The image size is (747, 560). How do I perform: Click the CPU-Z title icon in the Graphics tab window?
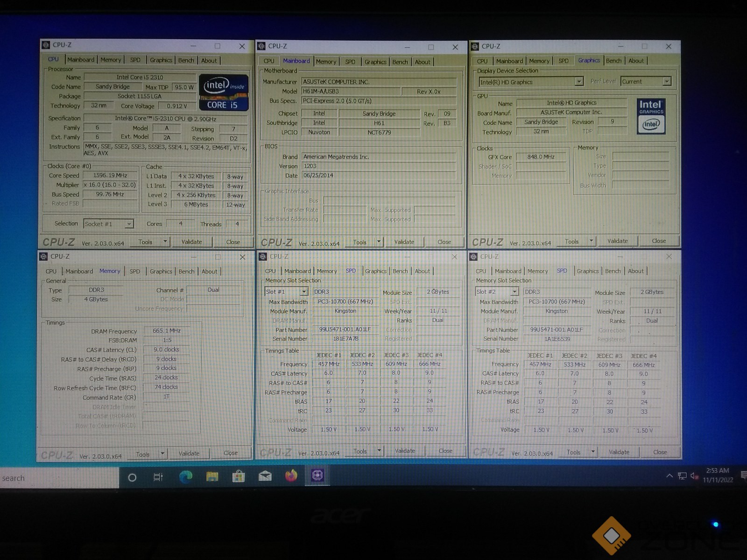(x=475, y=46)
